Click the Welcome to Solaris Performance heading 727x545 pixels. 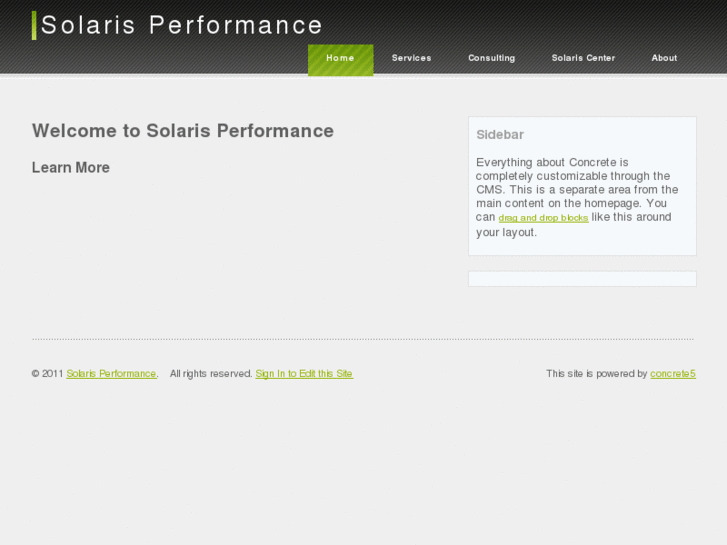point(183,131)
